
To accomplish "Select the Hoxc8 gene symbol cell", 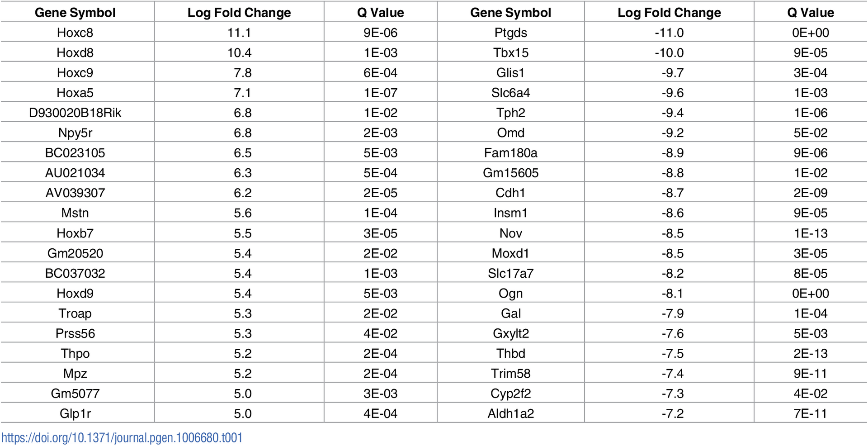I will tap(75, 33).
